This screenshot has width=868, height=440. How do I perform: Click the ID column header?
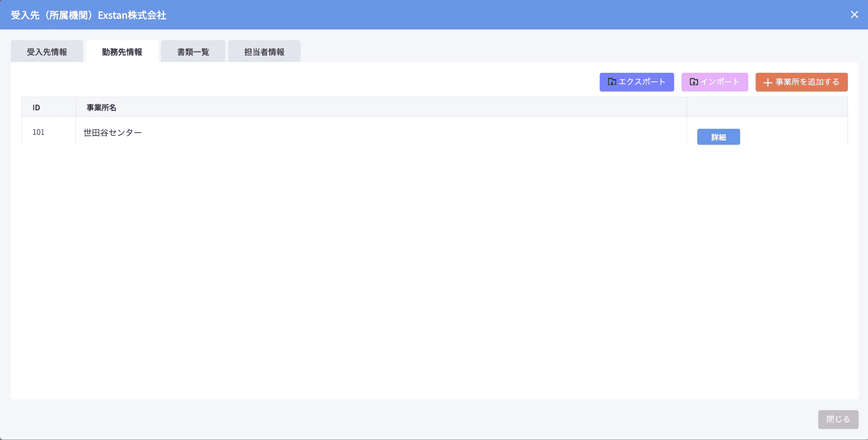click(x=36, y=108)
